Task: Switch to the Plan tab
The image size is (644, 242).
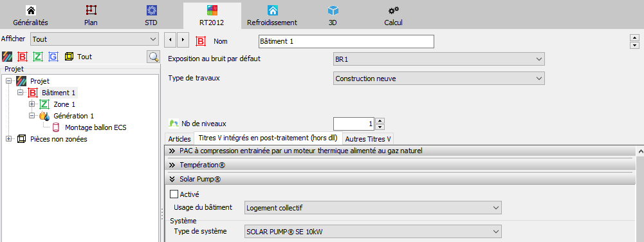Action: (91, 15)
